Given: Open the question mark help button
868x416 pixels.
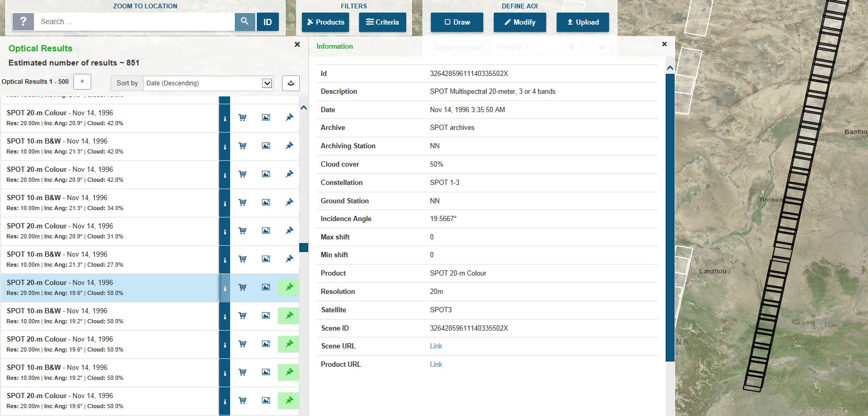Looking at the screenshot, I should click(x=23, y=22).
